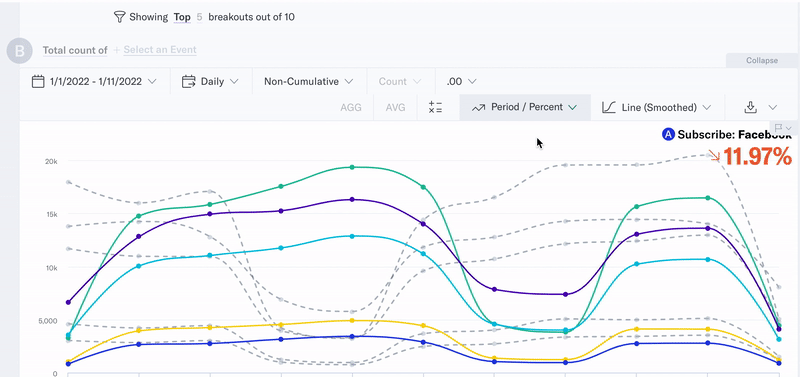Viewport: 800px width, 377px height.
Task: Click the calendar icon for the date range
Action: (x=38, y=82)
